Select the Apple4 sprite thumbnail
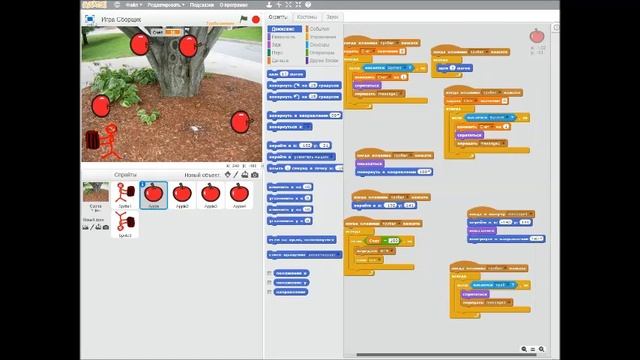The height and width of the screenshot is (360, 640). pyautogui.click(x=239, y=195)
